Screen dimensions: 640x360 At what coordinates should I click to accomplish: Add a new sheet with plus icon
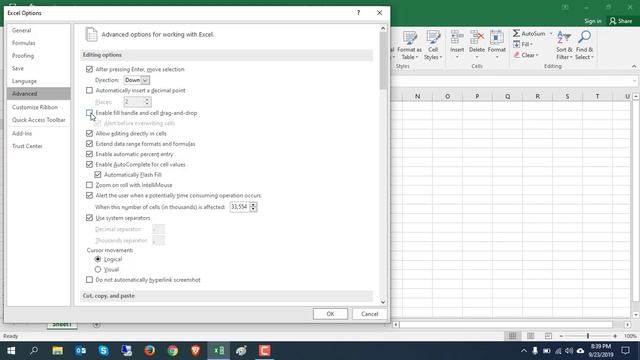click(x=96, y=324)
